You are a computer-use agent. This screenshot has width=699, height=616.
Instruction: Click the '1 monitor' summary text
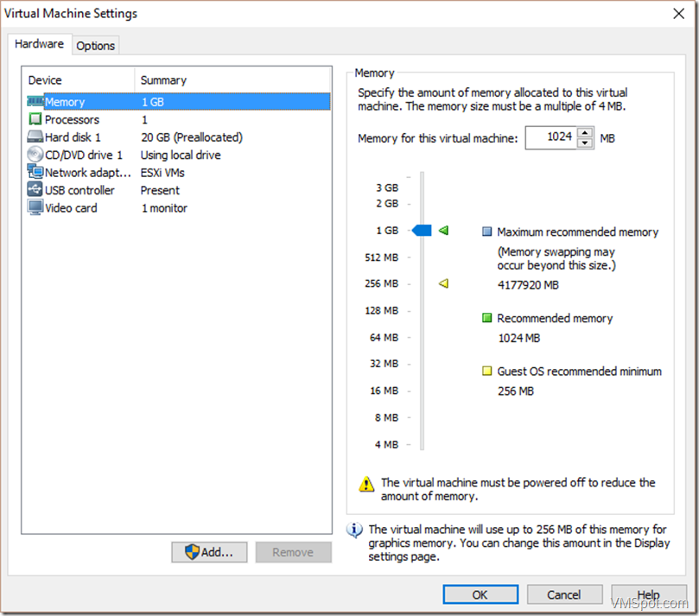point(164,208)
